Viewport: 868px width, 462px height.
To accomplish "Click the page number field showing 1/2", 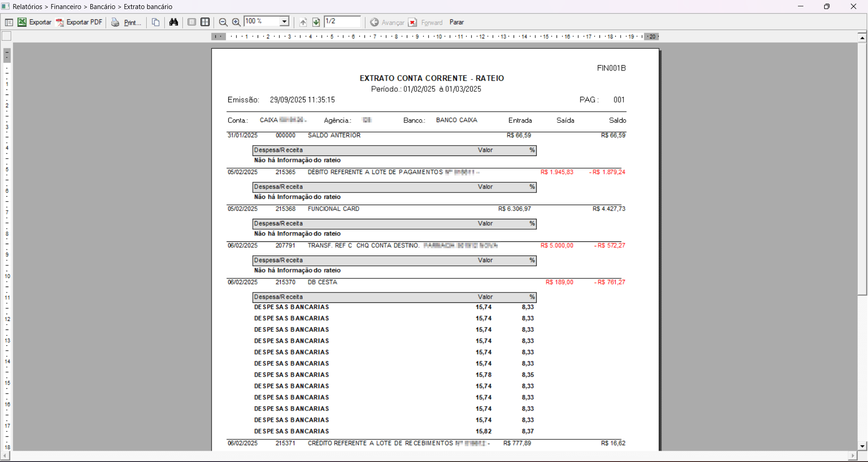I will (x=343, y=22).
